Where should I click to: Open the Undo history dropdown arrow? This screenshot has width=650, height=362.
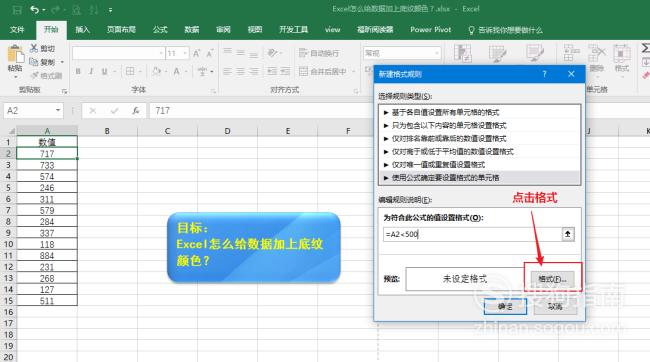(x=44, y=10)
